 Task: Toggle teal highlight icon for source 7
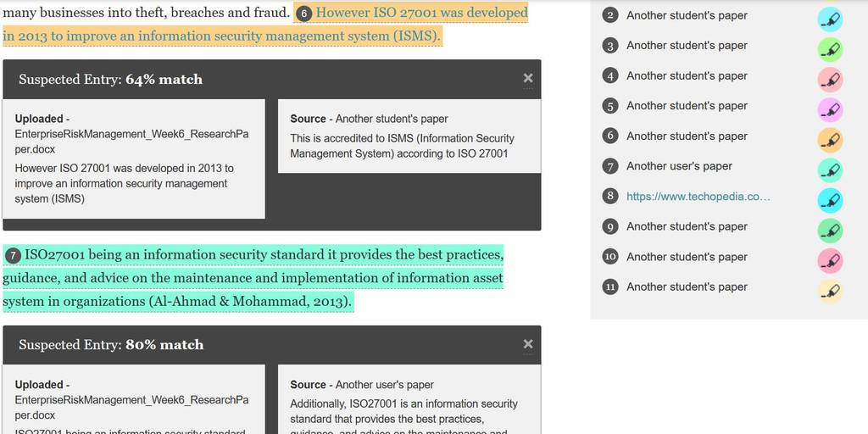(x=830, y=170)
